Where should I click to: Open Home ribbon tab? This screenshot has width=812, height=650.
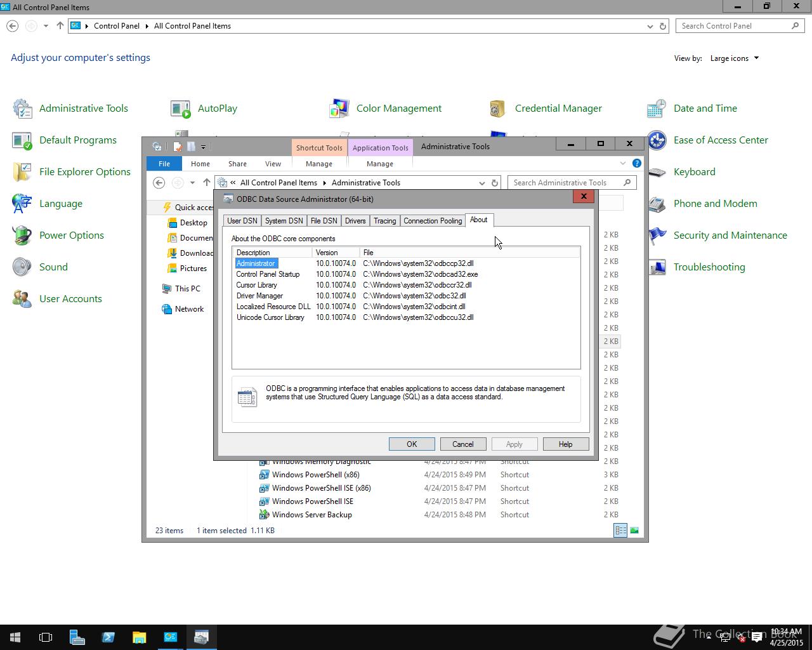[200, 164]
